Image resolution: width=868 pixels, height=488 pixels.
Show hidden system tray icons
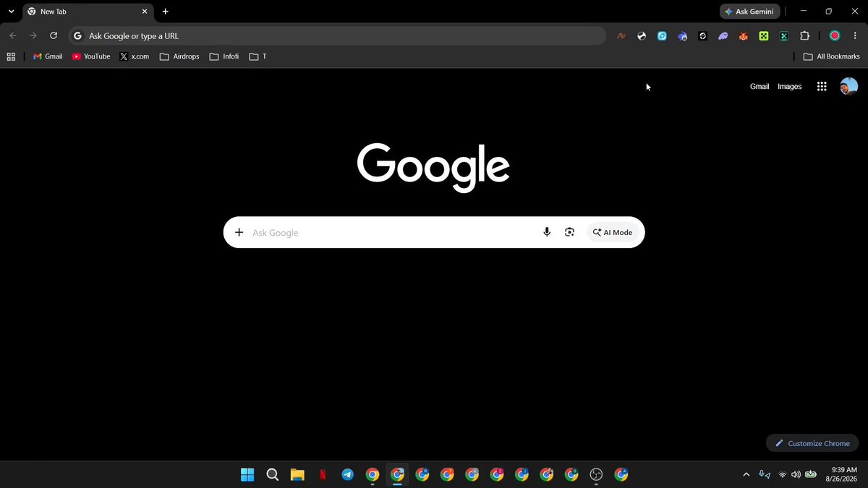point(746,475)
